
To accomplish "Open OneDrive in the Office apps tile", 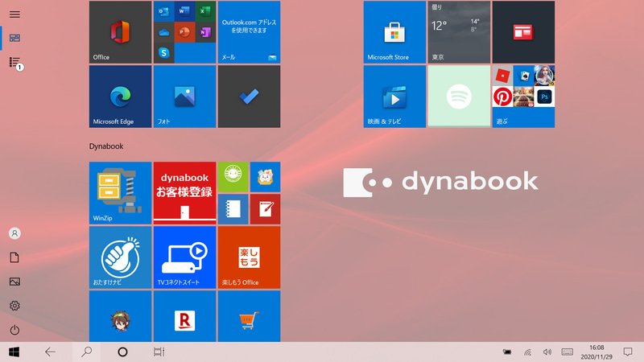I will coord(164,32).
